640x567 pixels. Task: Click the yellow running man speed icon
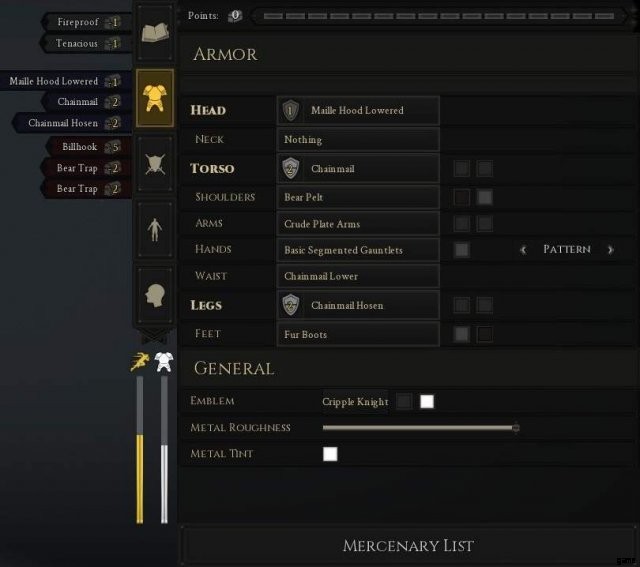[x=140, y=361]
